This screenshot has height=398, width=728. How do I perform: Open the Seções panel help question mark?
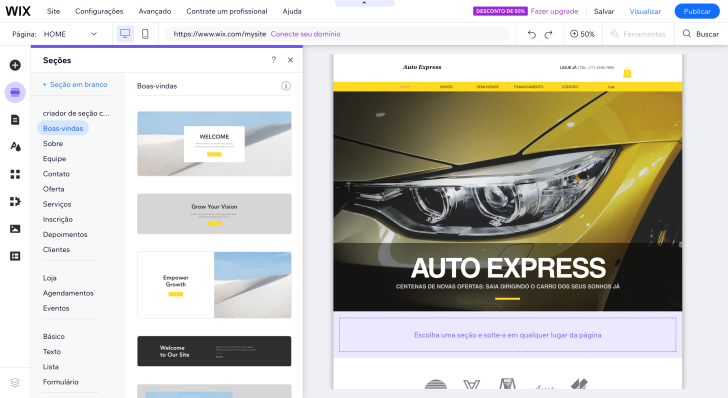pos(273,59)
